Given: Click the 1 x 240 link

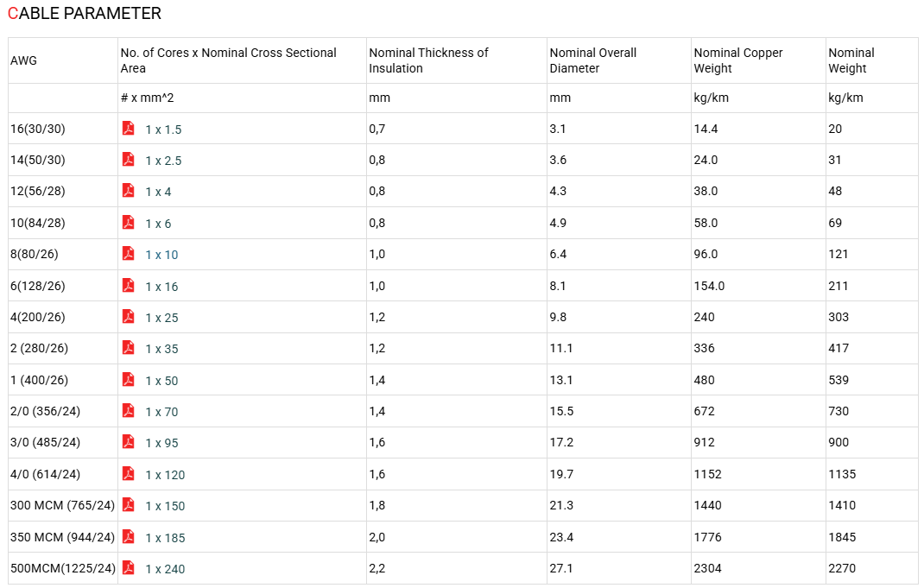Looking at the screenshot, I should tap(165, 569).
